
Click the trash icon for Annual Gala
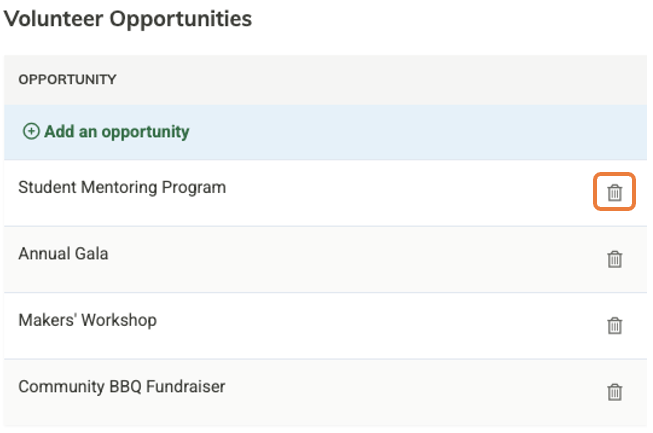pos(614,259)
